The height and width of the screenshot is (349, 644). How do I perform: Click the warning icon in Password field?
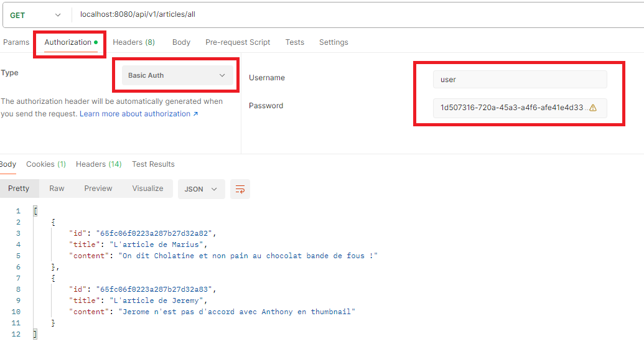(x=592, y=108)
